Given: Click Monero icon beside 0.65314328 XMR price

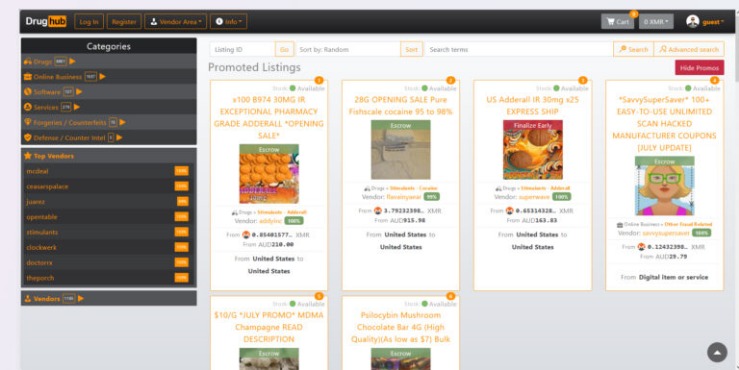Looking at the screenshot, I should [509, 211].
